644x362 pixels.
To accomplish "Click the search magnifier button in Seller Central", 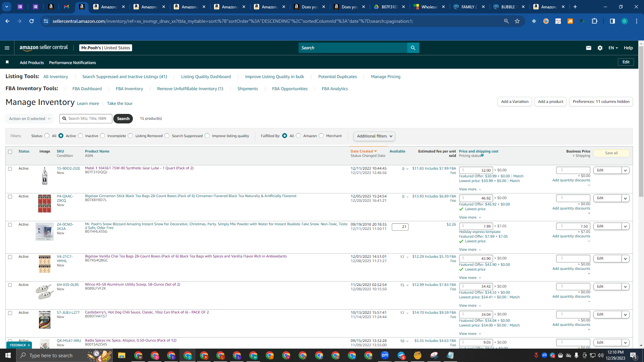I will pyautogui.click(x=413, y=48).
